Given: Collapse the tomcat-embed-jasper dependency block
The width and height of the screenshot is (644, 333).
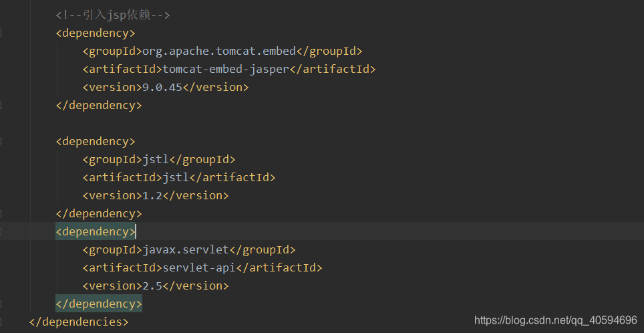Looking at the screenshot, I should pyautogui.click(x=1, y=33).
